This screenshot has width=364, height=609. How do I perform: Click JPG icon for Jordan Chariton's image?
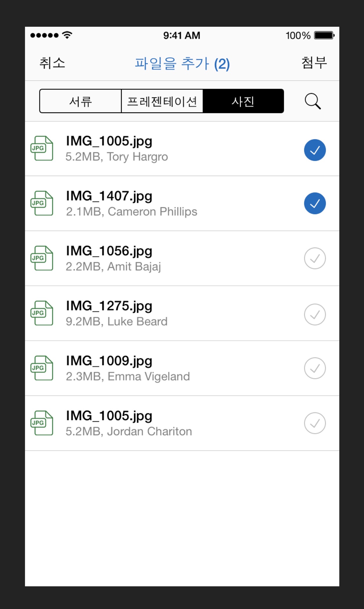coord(42,423)
